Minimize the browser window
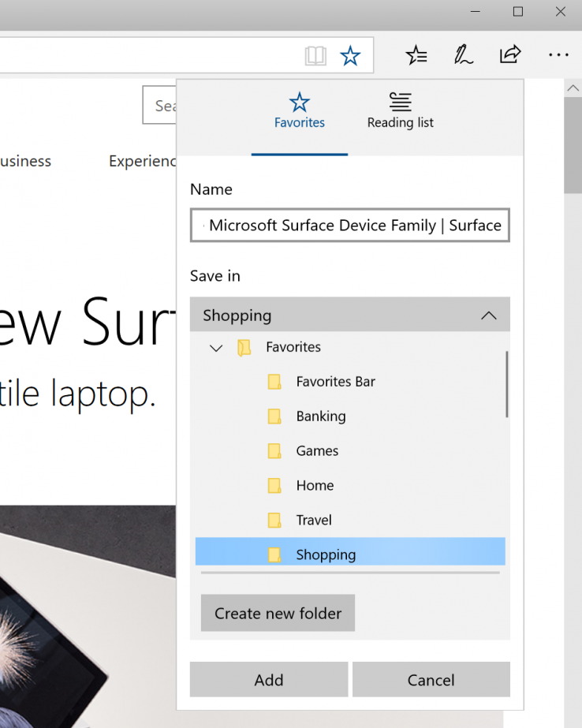 [x=476, y=12]
